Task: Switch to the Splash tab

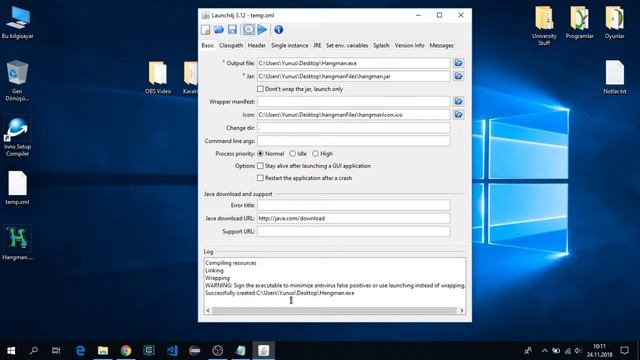Action: point(381,45)
